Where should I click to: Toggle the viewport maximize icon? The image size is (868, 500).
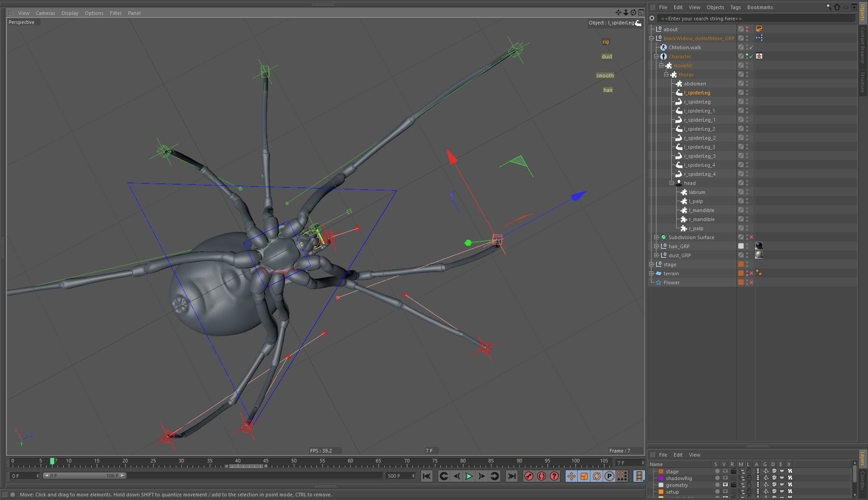coord(641,13)
